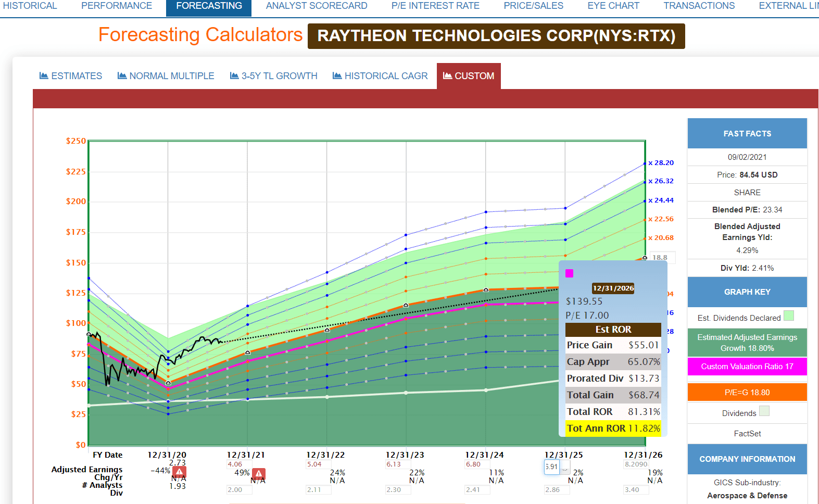Click the x 26.32 multiple label

pos(661,181)
